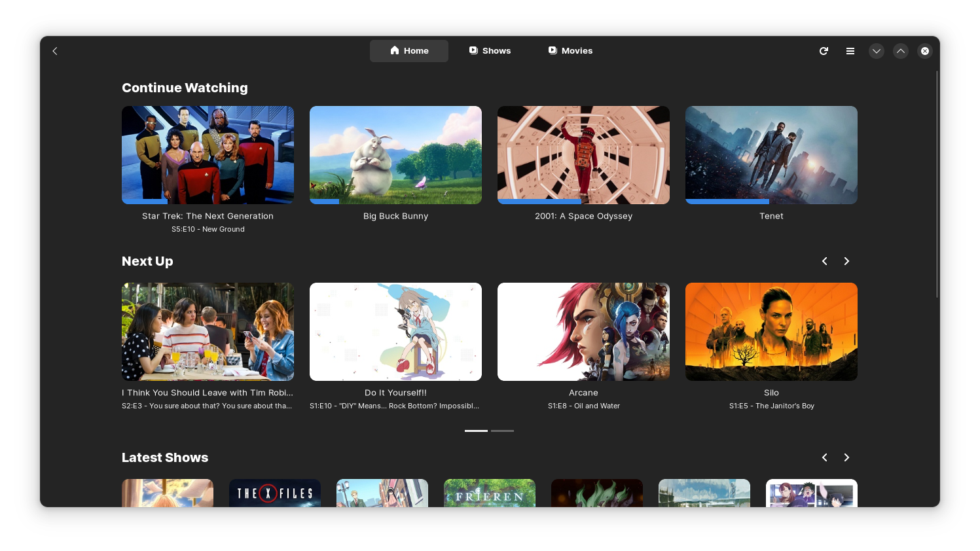Click the '2001: A Space Odyssey' title text
Viewport: 980px width, 551px height.
583,216
